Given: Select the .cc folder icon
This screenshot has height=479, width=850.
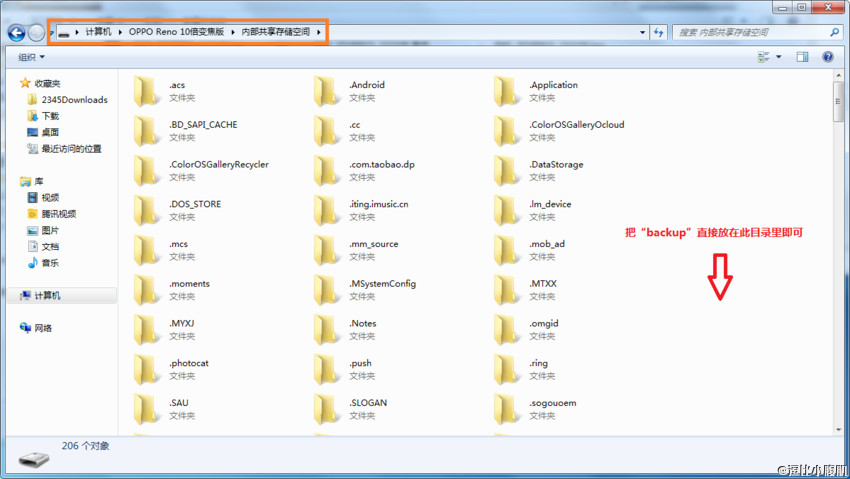Looking at the screenshot, I should (326, 131).
